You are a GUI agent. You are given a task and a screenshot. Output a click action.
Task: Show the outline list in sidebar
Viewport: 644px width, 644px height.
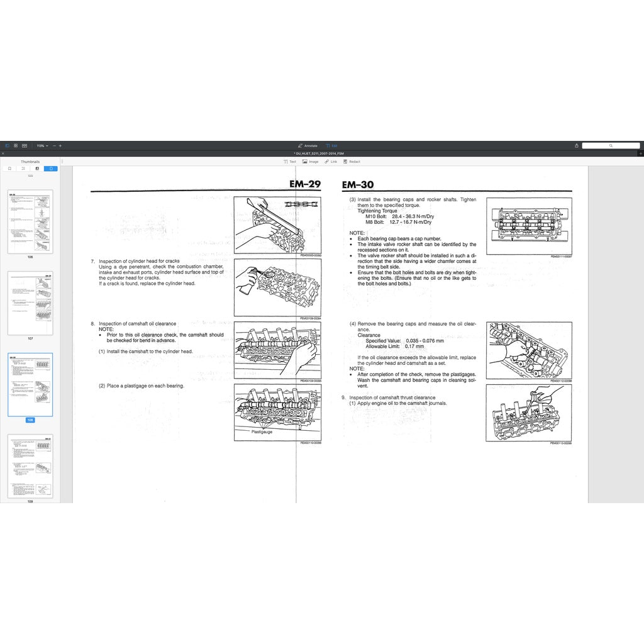[23, 169]
